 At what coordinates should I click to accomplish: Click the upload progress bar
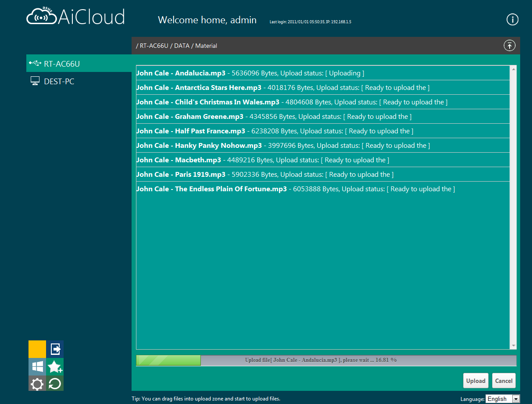tap(326, 360)
